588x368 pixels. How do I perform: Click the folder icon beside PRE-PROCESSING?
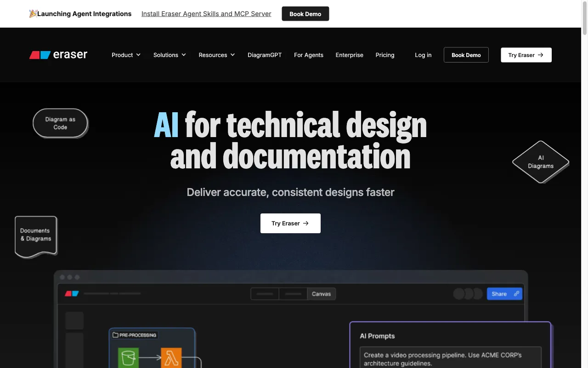[x=115, y=335]
